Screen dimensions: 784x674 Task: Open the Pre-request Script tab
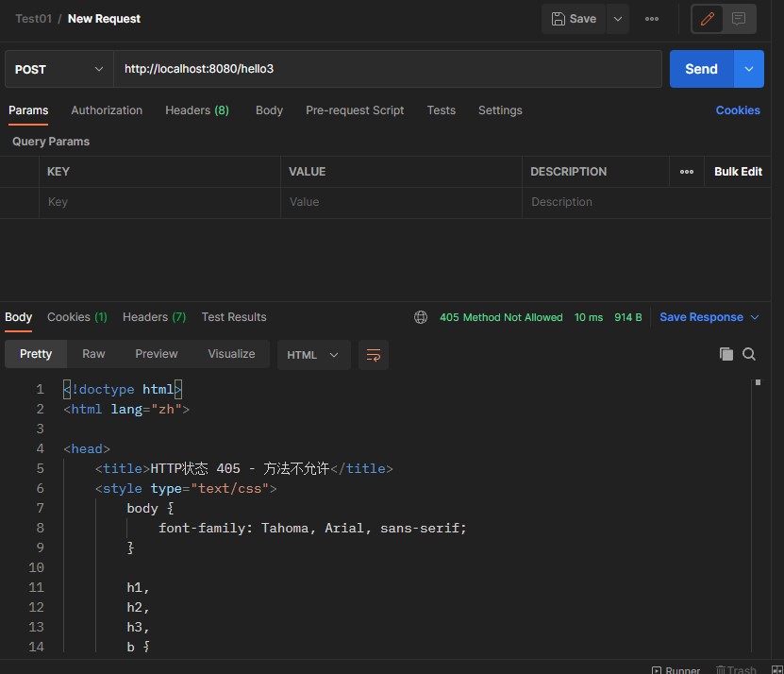355,110
